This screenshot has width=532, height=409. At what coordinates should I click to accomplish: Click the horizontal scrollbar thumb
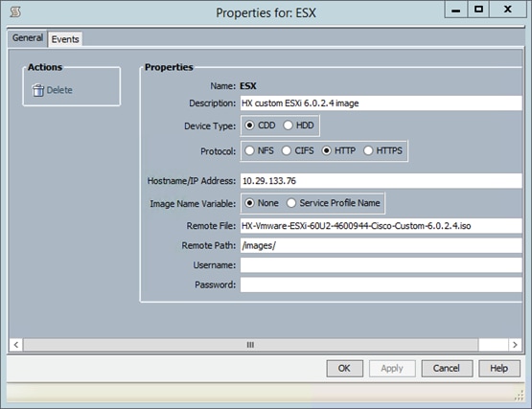point(250,345)
